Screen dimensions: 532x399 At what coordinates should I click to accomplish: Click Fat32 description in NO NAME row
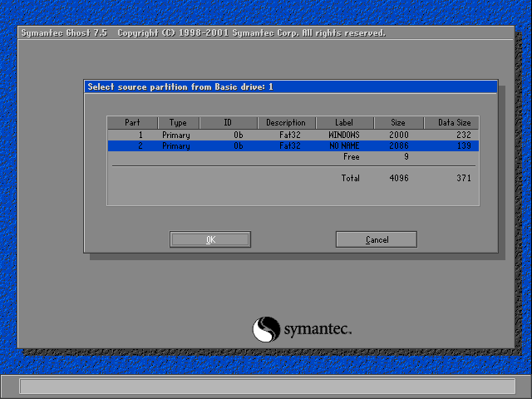click(290, 146)
